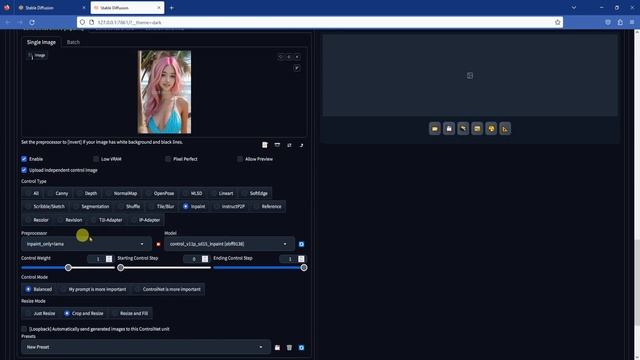Image resolution: width=640 pixels, height=360 pixels.
Task: Select the Depth control type
Action: (87, 193)
